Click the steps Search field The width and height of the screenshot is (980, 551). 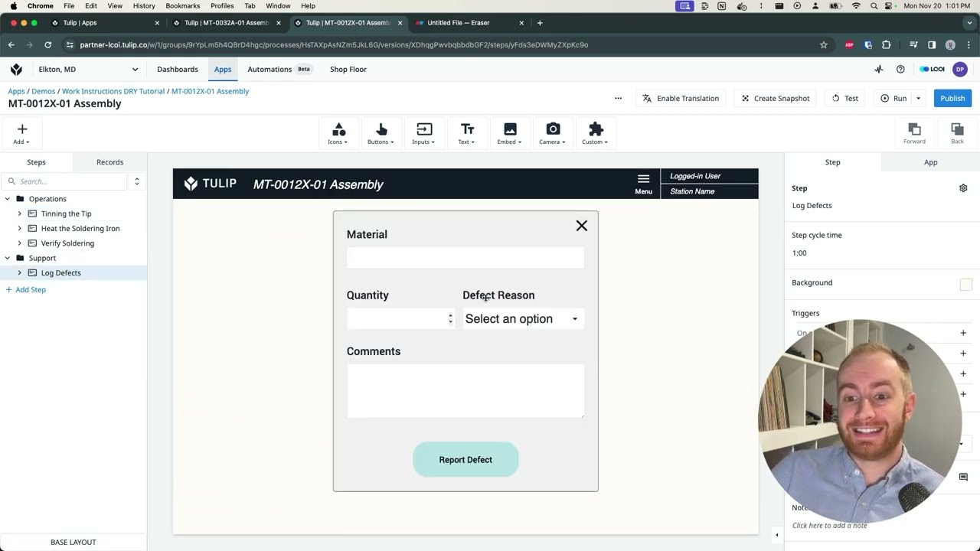click(x=64, y=181)
